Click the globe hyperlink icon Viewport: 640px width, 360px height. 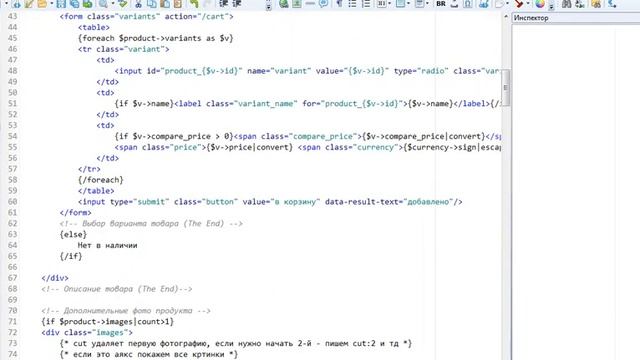(x=284, y=4)
